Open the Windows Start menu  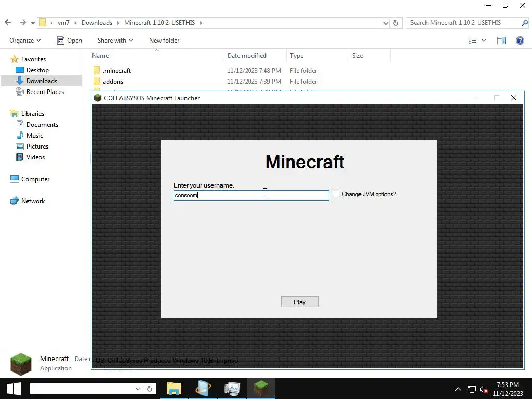[x=14, y=389]
